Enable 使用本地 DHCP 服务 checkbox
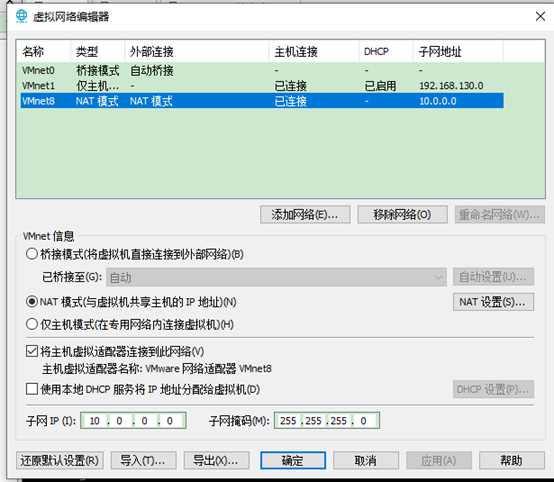The height and width of the screenshot is (482, 554). point(32,389)
